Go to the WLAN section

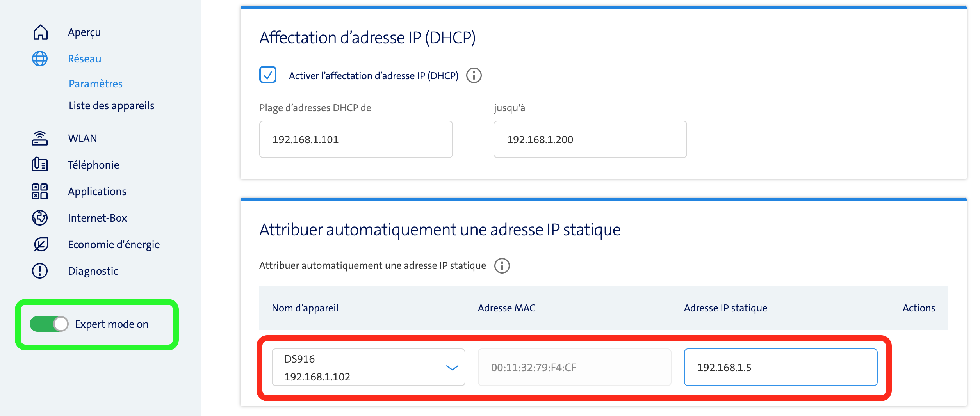coord(82,138)
